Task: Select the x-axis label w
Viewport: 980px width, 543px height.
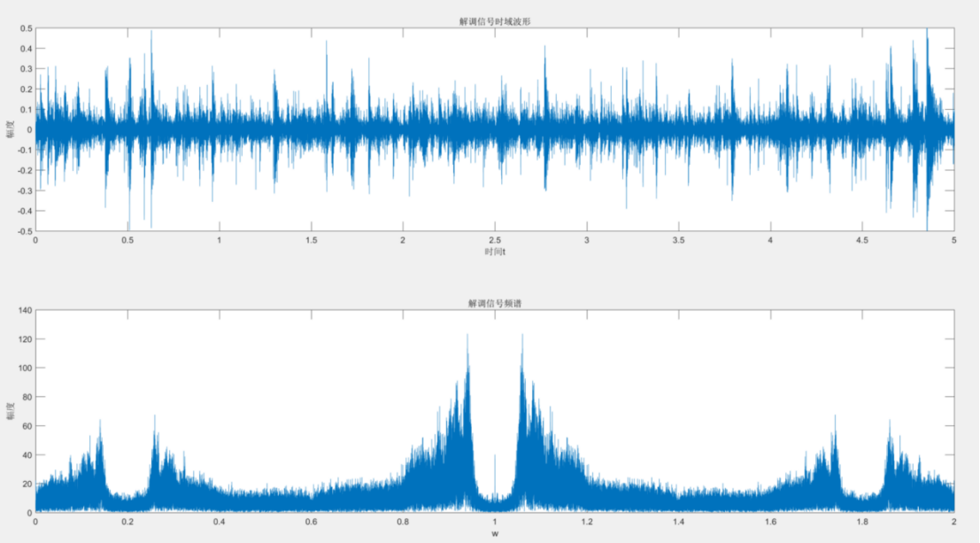Action: (495, 533)
